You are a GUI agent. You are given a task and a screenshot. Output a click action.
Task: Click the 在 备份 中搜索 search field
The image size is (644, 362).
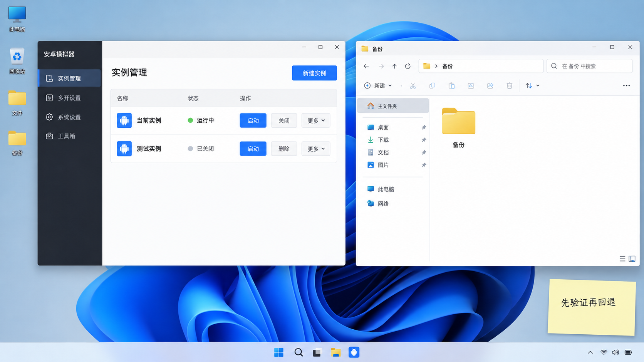pyautogui.click(x=589, y=66)
